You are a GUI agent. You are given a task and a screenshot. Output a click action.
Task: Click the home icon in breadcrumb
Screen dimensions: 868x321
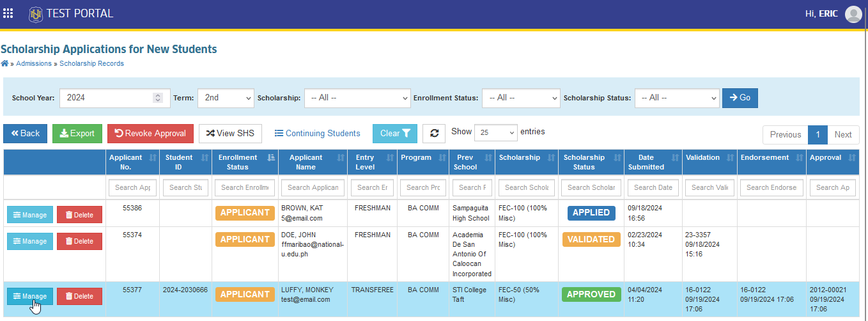click(x=4, y=63)
